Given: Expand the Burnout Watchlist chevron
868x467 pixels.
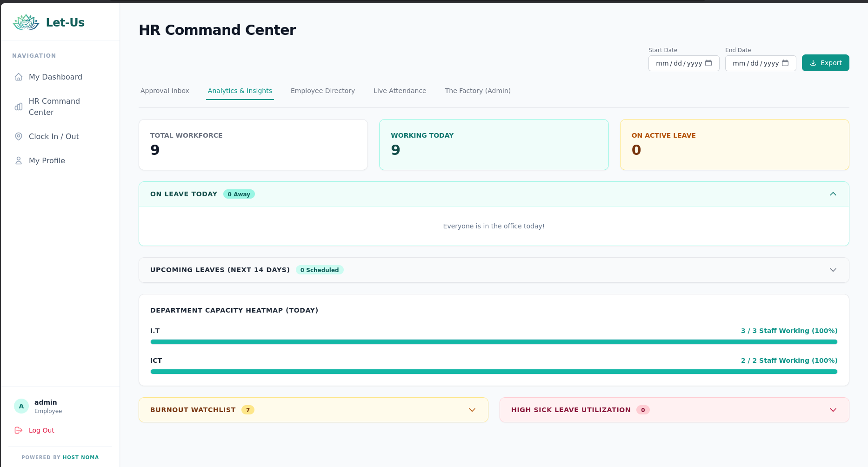Looking at the screenshot, I should 472,410.
